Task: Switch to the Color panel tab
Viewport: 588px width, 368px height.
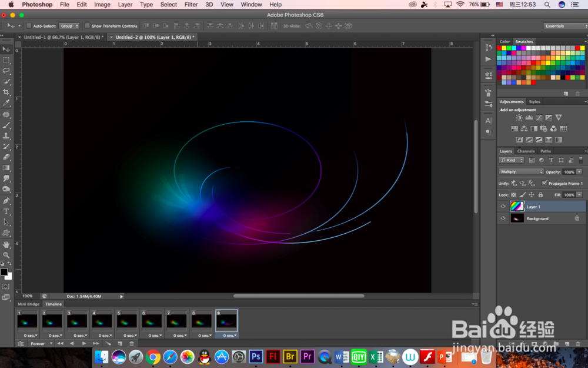Action: pos(505,42)
